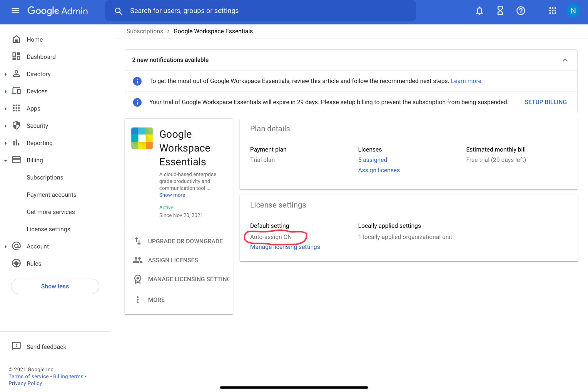Open Privacy Policy link
This screenshot has width=588, height=392.
click(25, 383)
